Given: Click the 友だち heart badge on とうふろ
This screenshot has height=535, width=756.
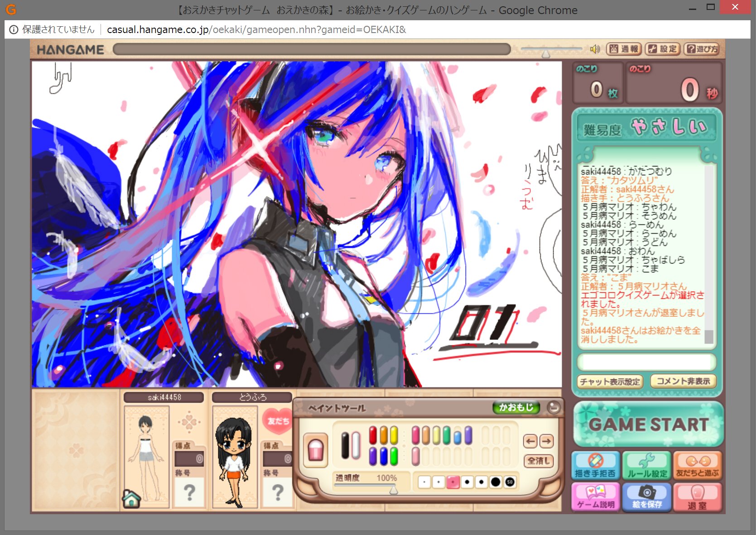Looking at the screenshot, I should pyautogui.click(x=278, y=421).
